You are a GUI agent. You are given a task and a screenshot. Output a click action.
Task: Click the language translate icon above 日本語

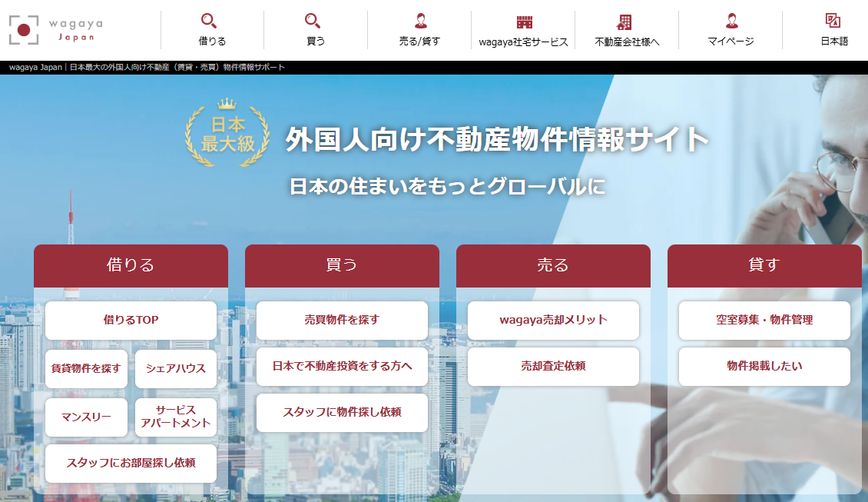[x=833, y=21]
